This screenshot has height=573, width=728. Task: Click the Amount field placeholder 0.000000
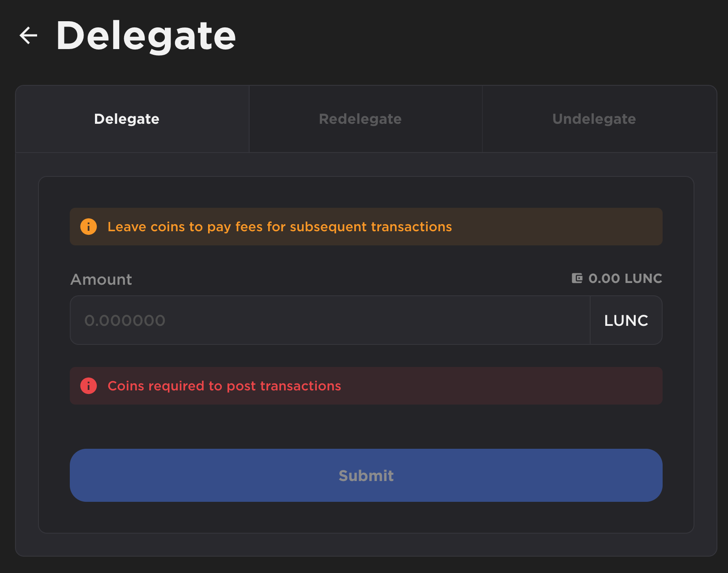point(125,320)
